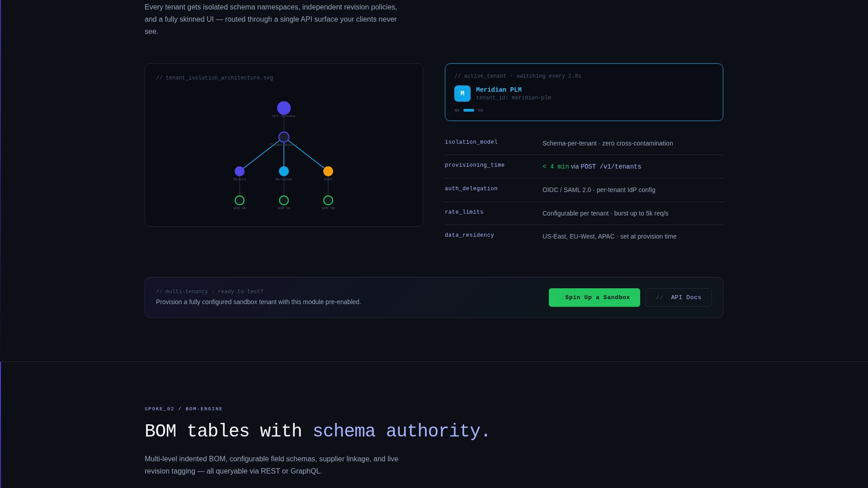Click the POST /v1/tenants code snippet
The width and height of the screenshot is (868, 488).
[x=611, y=167]
